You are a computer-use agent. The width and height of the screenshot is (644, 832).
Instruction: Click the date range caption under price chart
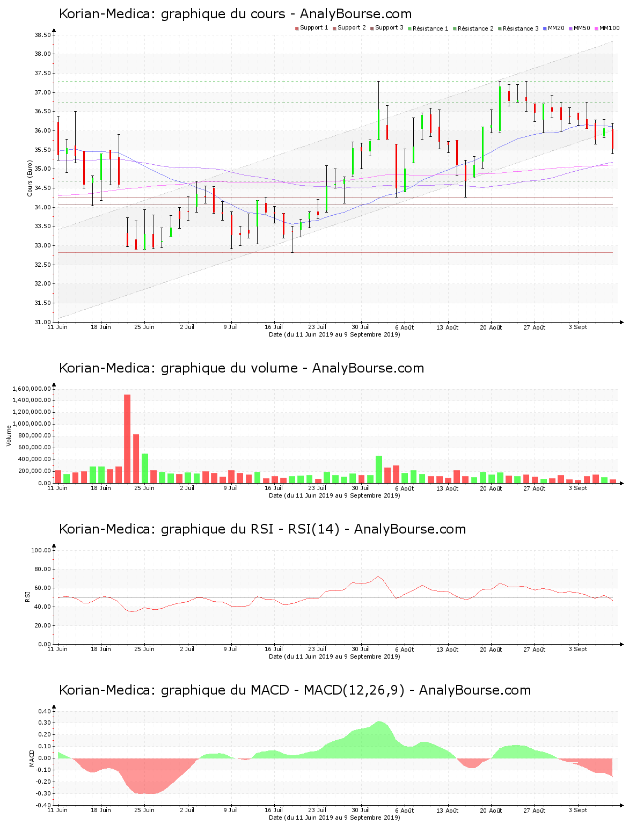pos(334,334)
